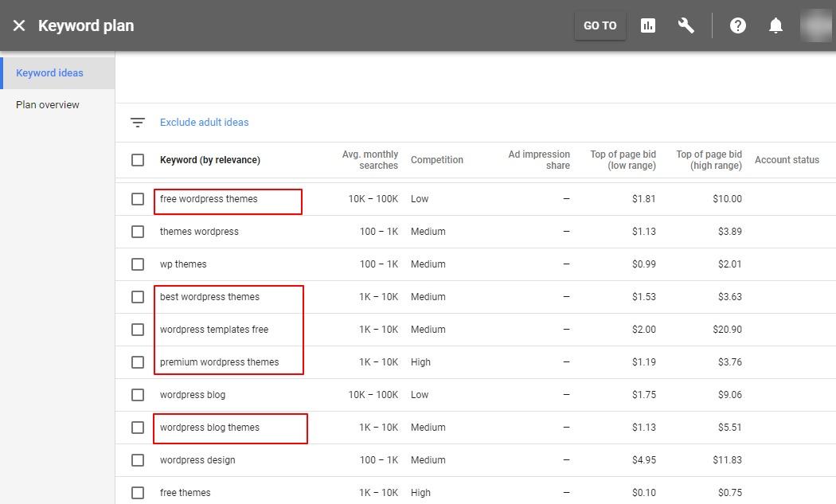The image size is (836, 504).
Task: Click the $9.06 high range bid value
Action: click(730, 395)
